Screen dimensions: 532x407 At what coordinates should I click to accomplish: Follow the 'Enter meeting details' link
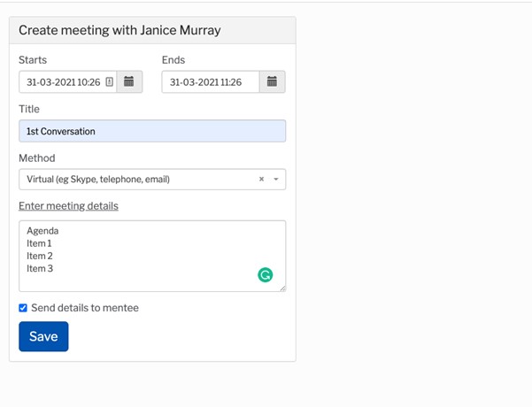(68, 206)
